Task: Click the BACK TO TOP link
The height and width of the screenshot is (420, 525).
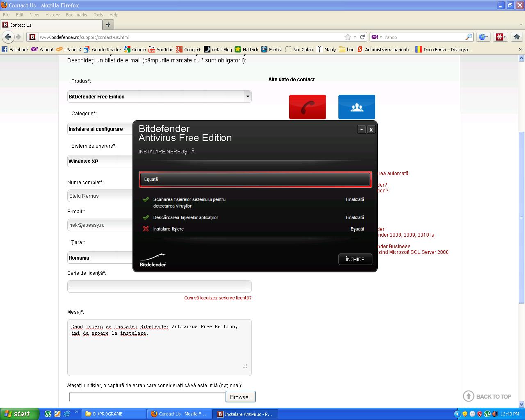Action: (x=487, y=396)
